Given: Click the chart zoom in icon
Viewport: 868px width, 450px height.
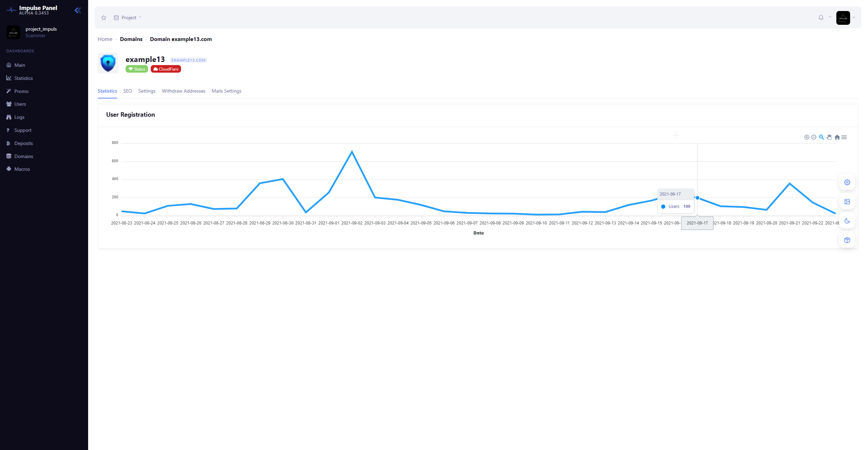Looking at the screenshot, I should point(806,137).
